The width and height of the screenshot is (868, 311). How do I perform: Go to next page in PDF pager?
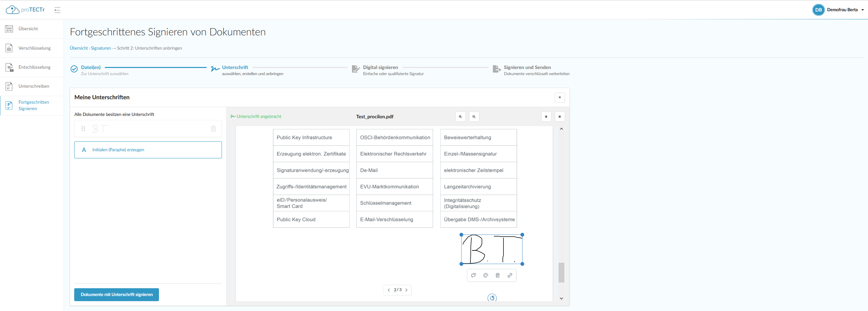tap(406, 290)
